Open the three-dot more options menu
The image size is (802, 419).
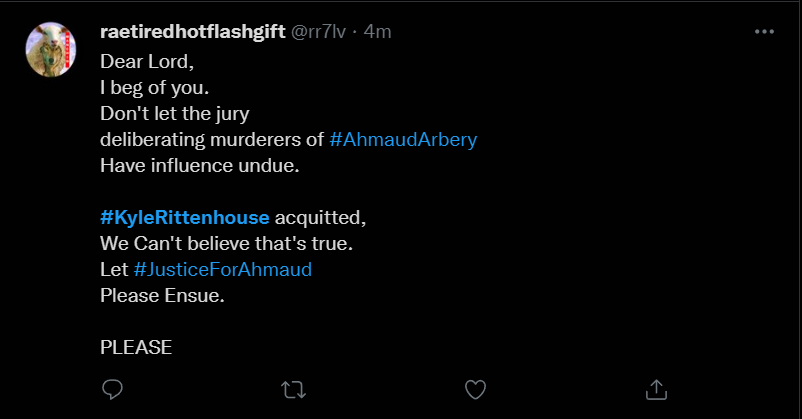[764, 32]
